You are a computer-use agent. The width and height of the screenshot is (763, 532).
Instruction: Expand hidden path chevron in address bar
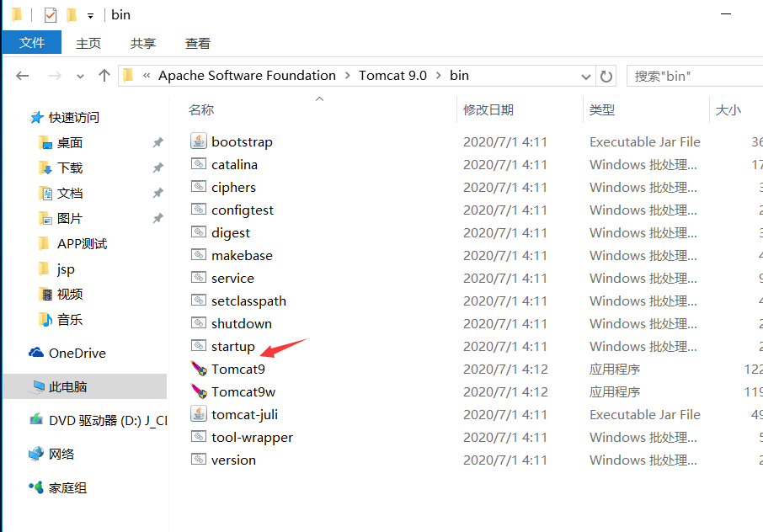147,76
